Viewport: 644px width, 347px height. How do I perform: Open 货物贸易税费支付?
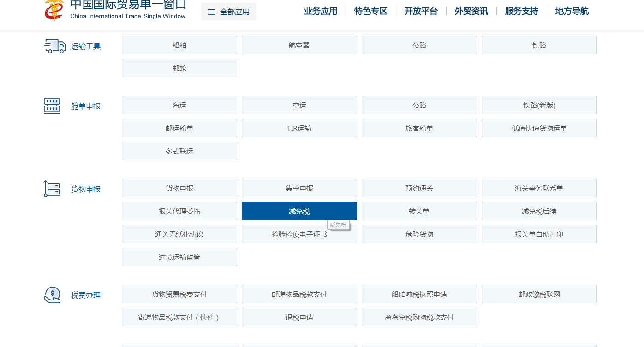coord(179,294)
